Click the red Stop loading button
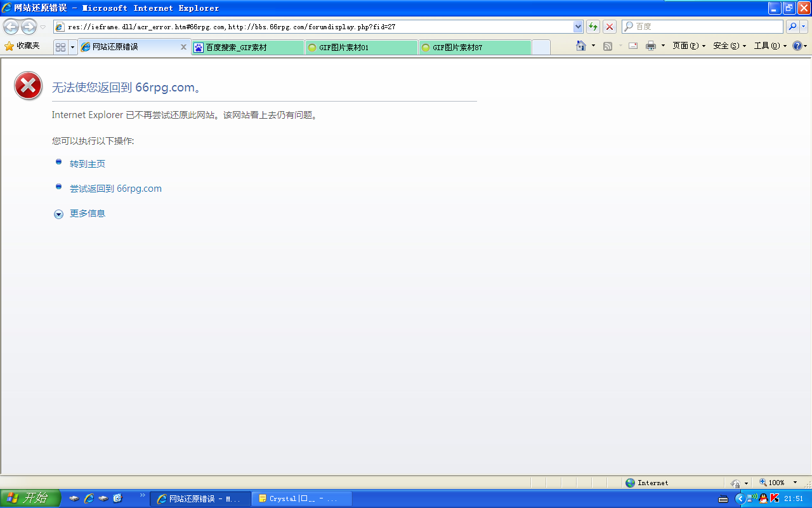The height and width of the screenshot is (508, 812). 610,27
